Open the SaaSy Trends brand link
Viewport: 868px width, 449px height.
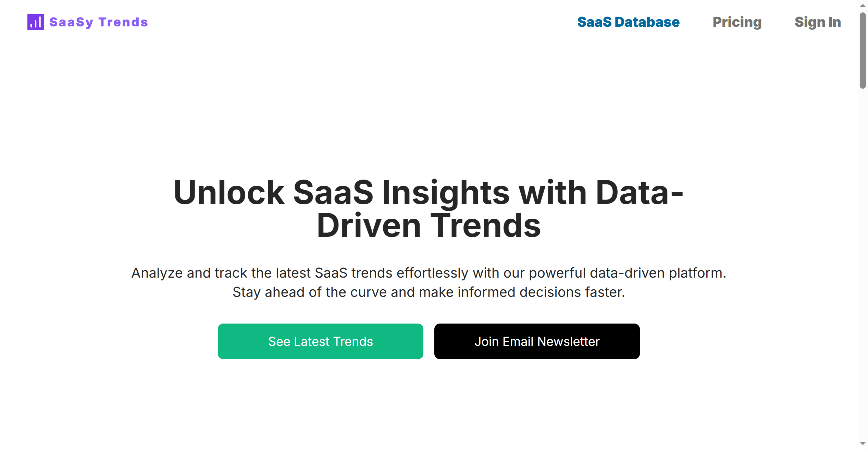(99, 22)
